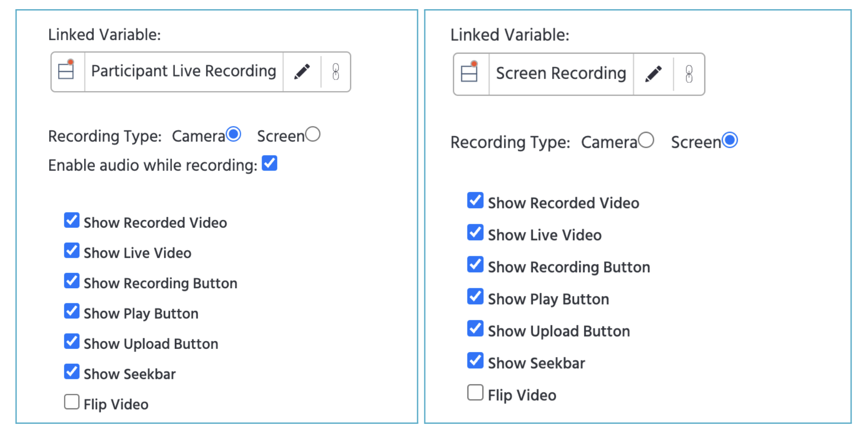Open the pencil editor for Screen Recording

[x=654, y=74]
